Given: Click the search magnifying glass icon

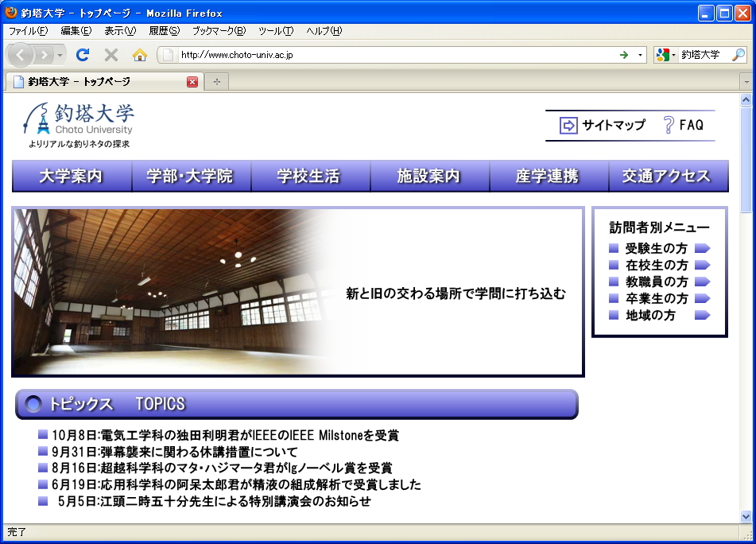Looking at the screenshot, I should pyautogui.click(x=739, y=55).
